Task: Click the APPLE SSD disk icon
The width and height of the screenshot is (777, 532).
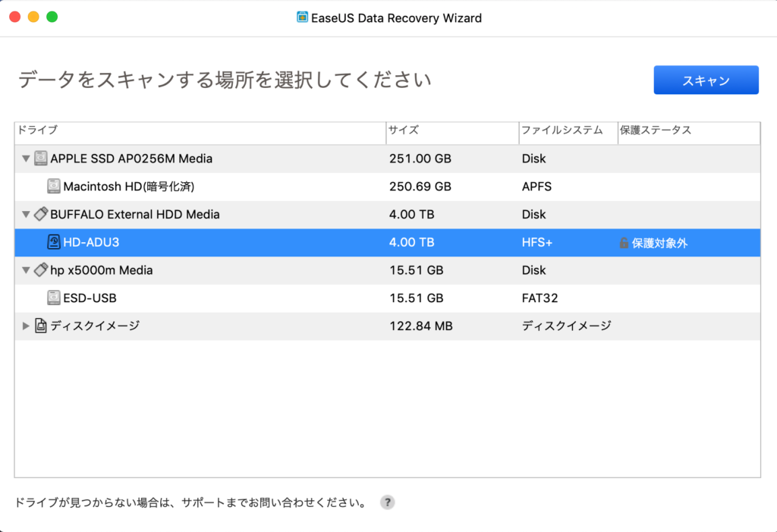Action: pyautogui.click(x=41, y=158)
